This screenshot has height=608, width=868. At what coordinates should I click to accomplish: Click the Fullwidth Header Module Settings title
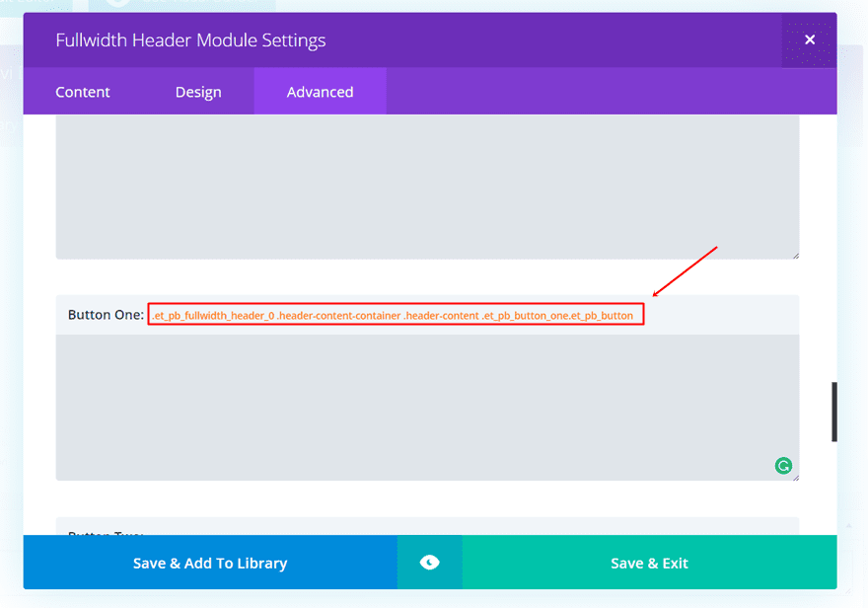coord(190,40)
